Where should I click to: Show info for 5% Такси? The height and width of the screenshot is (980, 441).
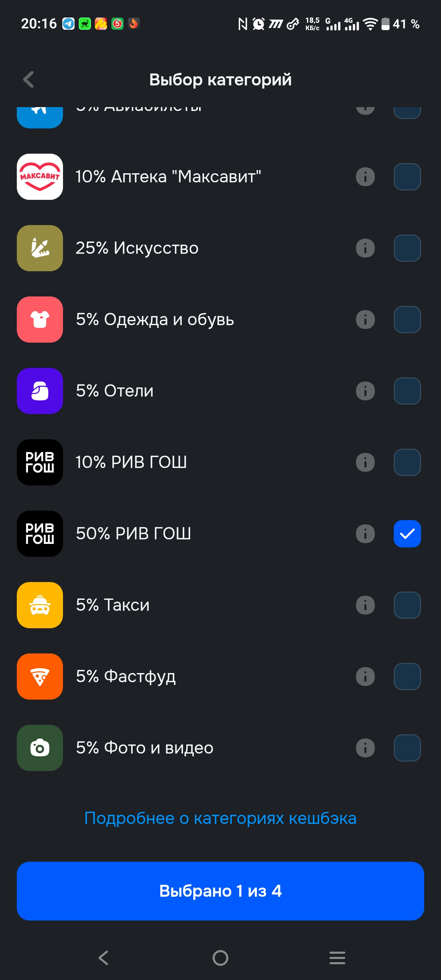click(365, 605)
